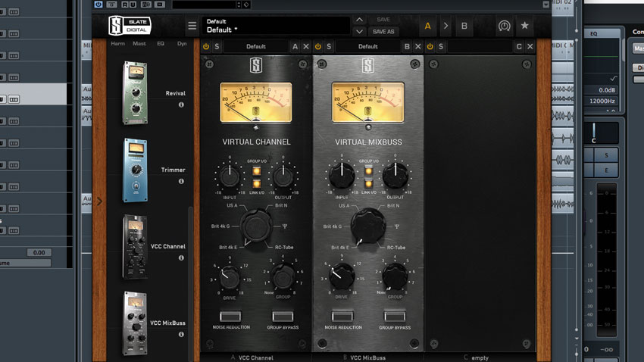
Task: Click the SAVE button
Action: pyautogui.click(x=383, y=20)
